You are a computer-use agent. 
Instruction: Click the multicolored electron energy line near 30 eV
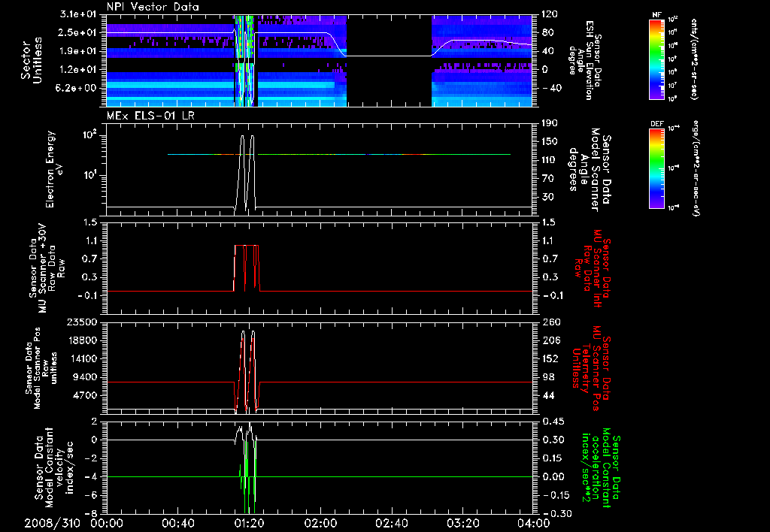pyautogui.click(x=339, y=154)
